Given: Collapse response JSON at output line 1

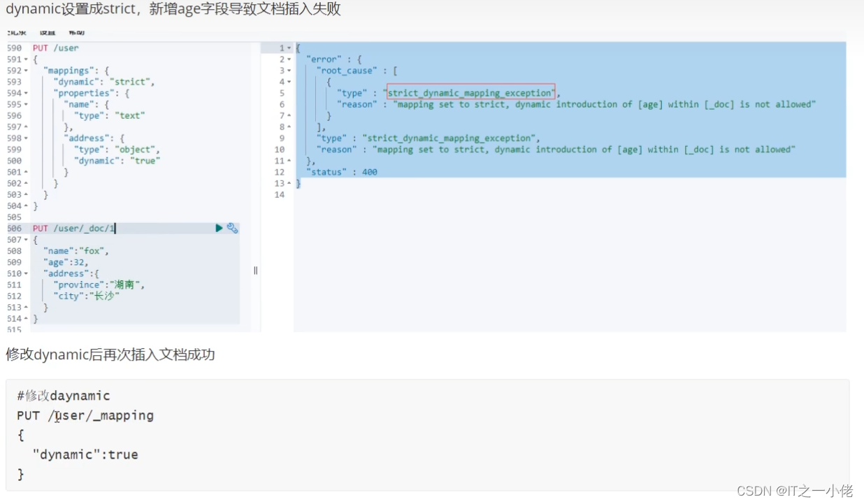Looking at the screenshot, I should [289, 48].
